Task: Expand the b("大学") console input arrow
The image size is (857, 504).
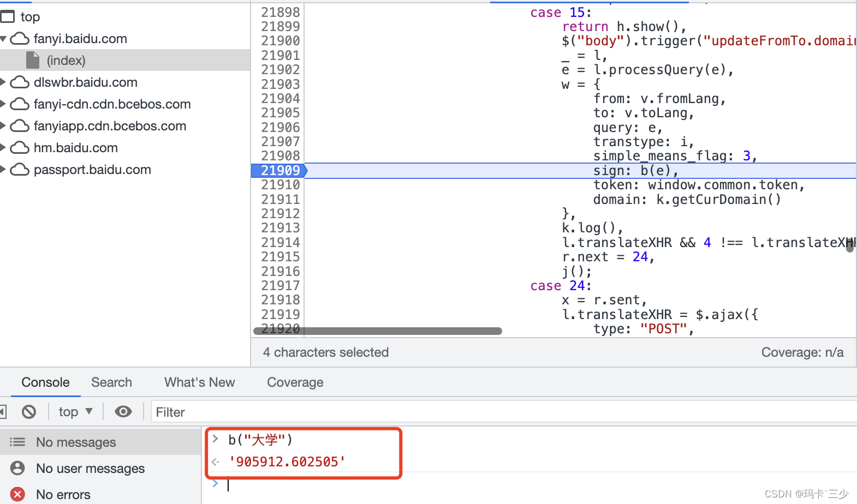Action: (215, 439)
